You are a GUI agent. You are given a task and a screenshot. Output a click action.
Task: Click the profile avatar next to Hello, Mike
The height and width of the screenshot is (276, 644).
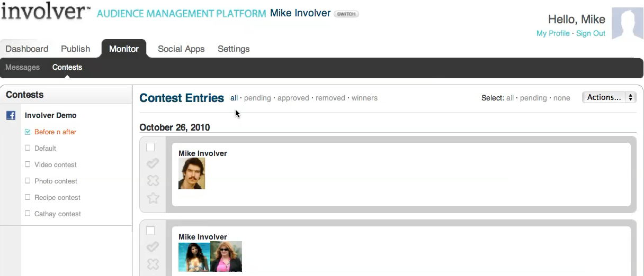(628, 23)
